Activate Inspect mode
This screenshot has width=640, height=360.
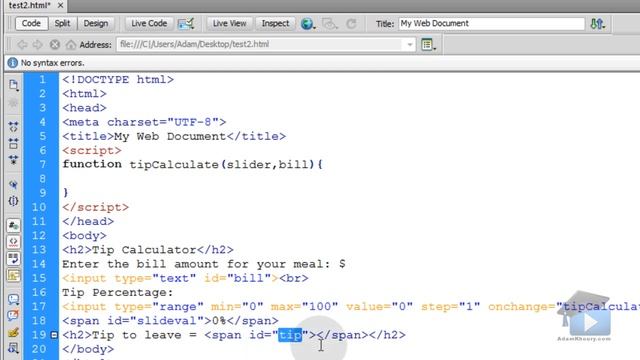(x=275, y=23)
